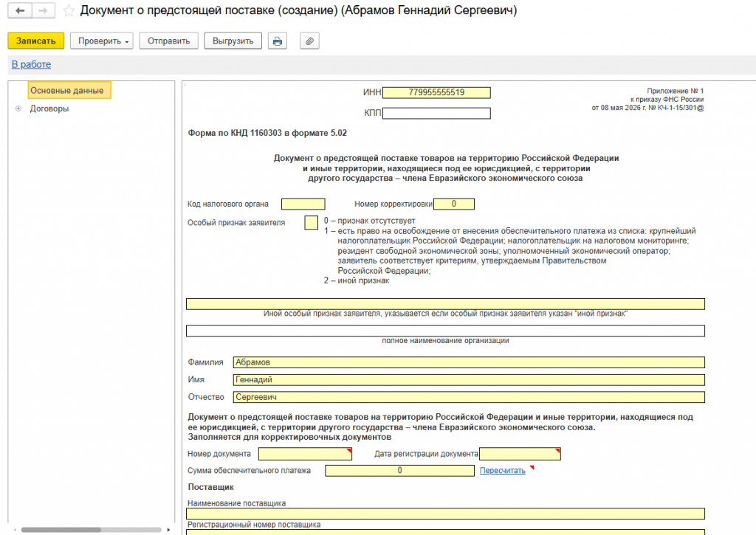Image resolution: width=756 pixels, height=535 pixels.
Task: Click the 'Приложение № 1' note text
Action: point(675,91)
